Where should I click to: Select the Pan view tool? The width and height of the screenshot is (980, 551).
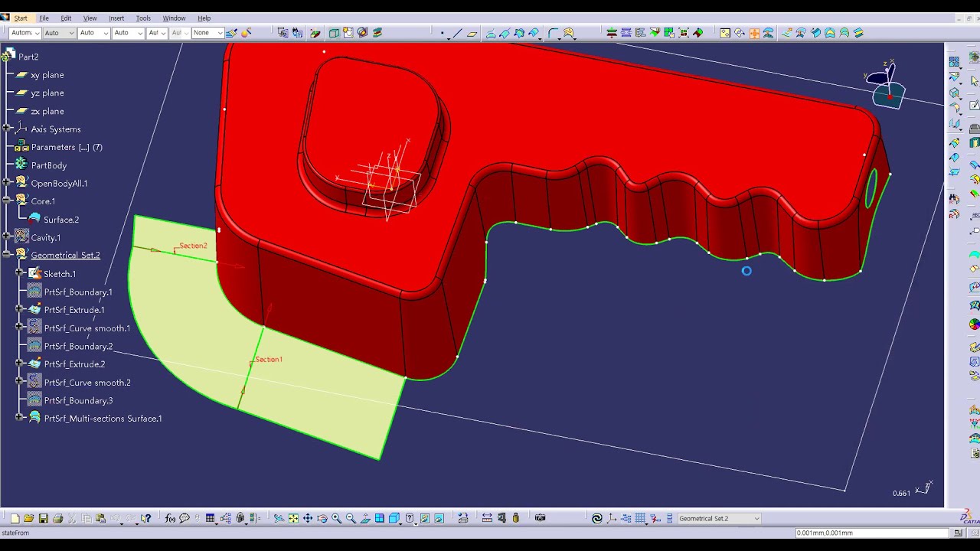[x=308, y=518]
